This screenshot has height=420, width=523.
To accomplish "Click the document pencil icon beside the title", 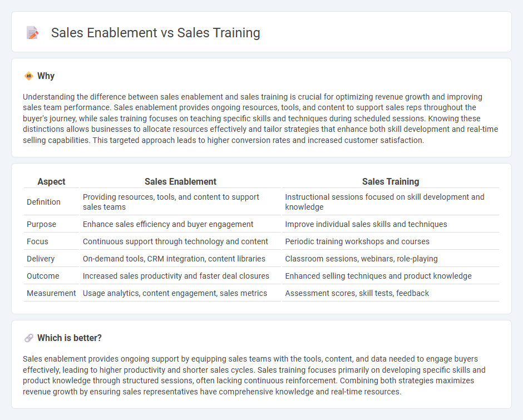I will click(x=32, y=33).
